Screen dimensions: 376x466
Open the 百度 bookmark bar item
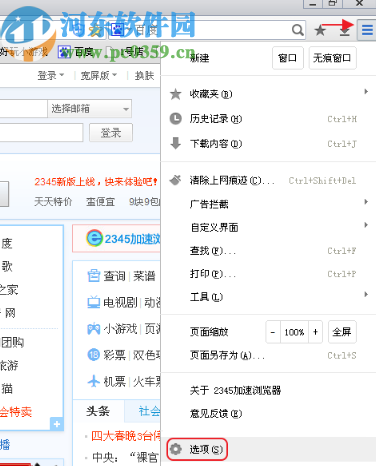76,52
